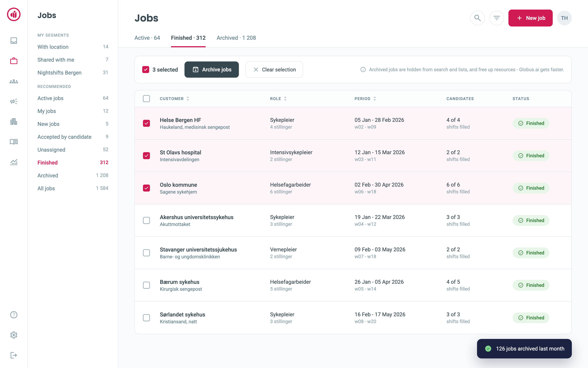Click the Intensivsykepleier role cell

click(291, 152)
